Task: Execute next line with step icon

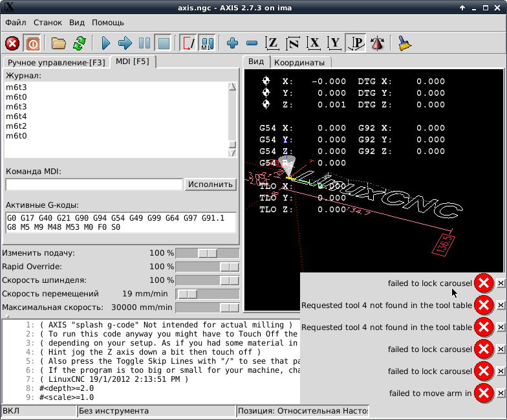Action: click(125, 43)
